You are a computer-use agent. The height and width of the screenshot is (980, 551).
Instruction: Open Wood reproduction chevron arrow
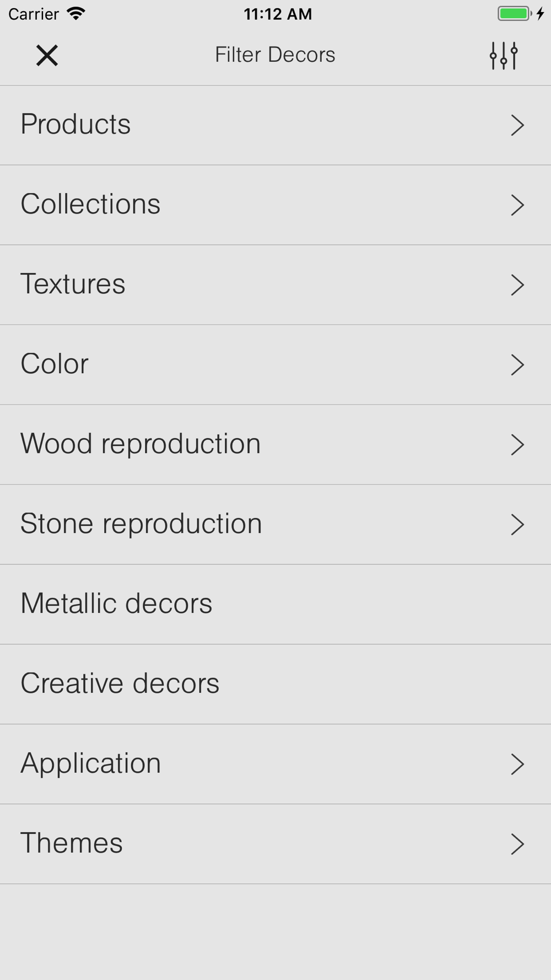(517, 445)
